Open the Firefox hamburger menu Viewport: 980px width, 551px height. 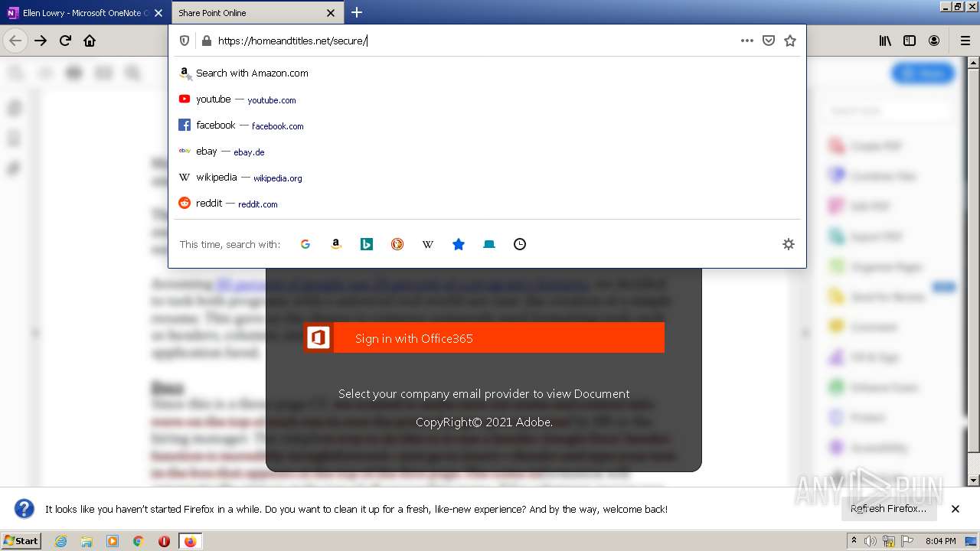(964, 40)
